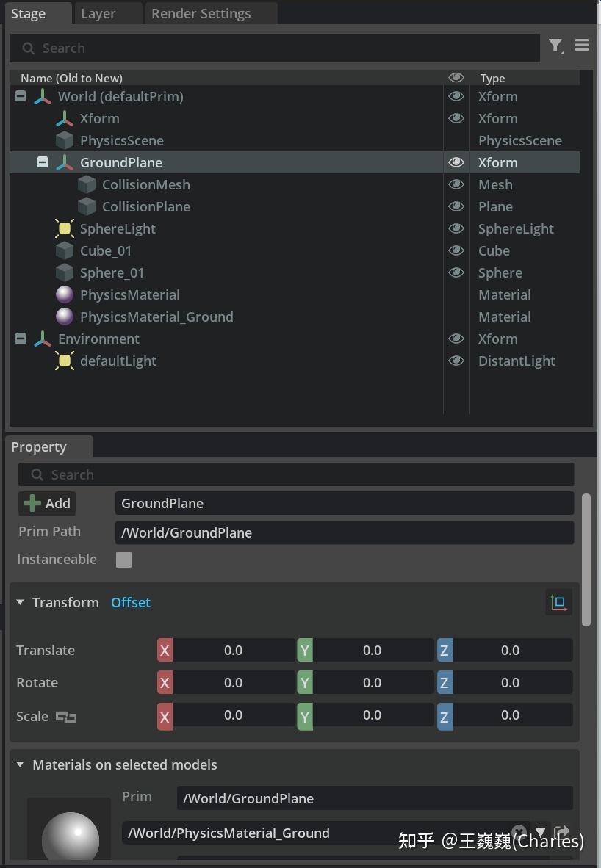Open the Stage filter icon
The width and height of the screenshot is (601, 868).
point(555,46)
